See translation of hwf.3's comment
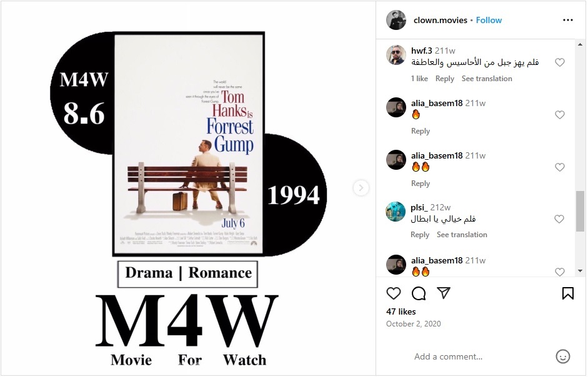Image resolution: width=588 pixels, height=377 pixels. coord(487,79)
